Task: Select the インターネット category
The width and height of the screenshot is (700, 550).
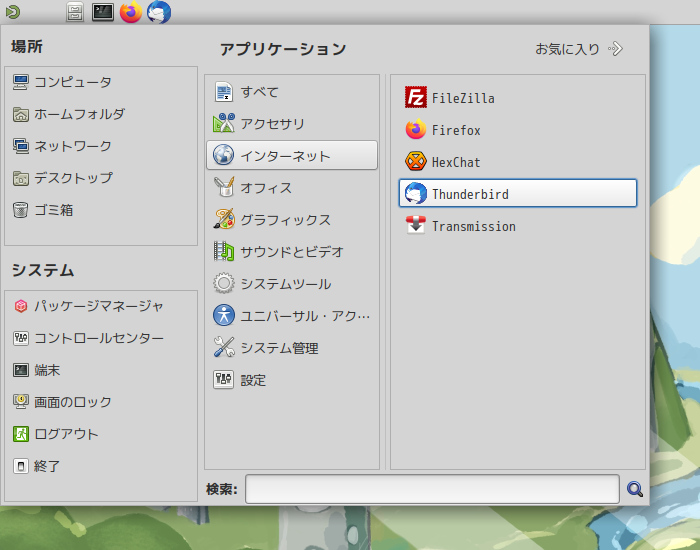Action: click(x=292, y=155)
